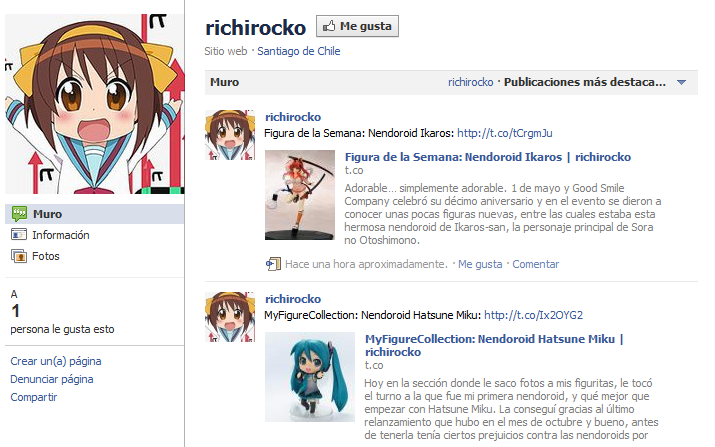Click the Fotos picture icon in sidebar
Viewport: 715px width, 447px height.
(x=19, y=256)
